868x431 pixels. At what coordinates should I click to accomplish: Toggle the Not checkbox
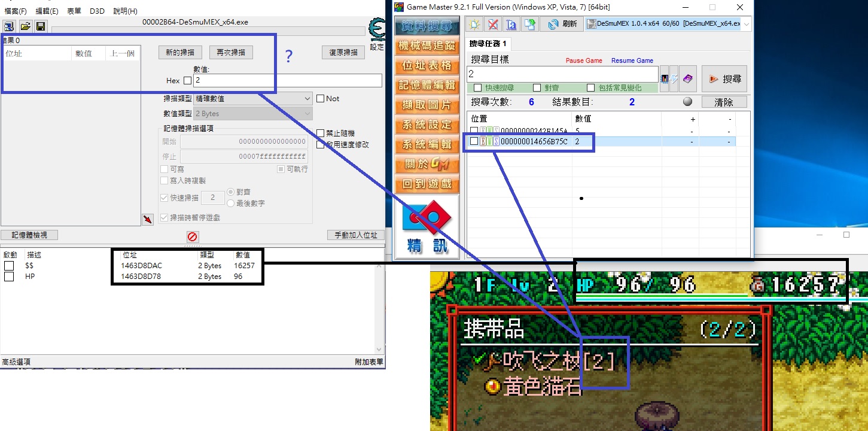click(320, 99)
